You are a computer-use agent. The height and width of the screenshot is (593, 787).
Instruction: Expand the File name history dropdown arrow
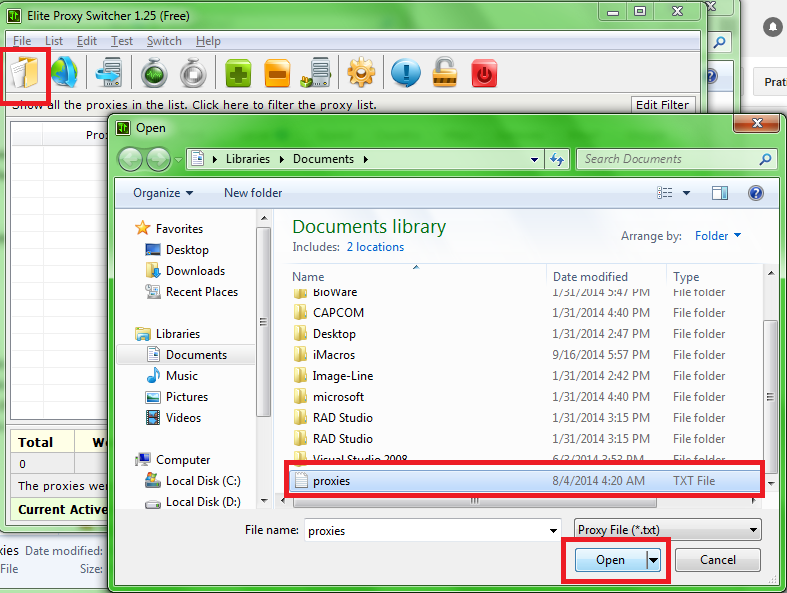pos(553,531)
